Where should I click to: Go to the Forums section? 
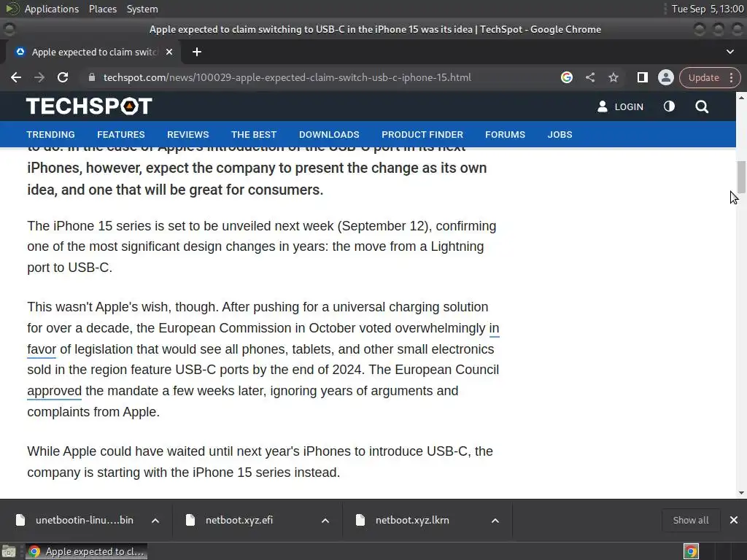(505, 135)
